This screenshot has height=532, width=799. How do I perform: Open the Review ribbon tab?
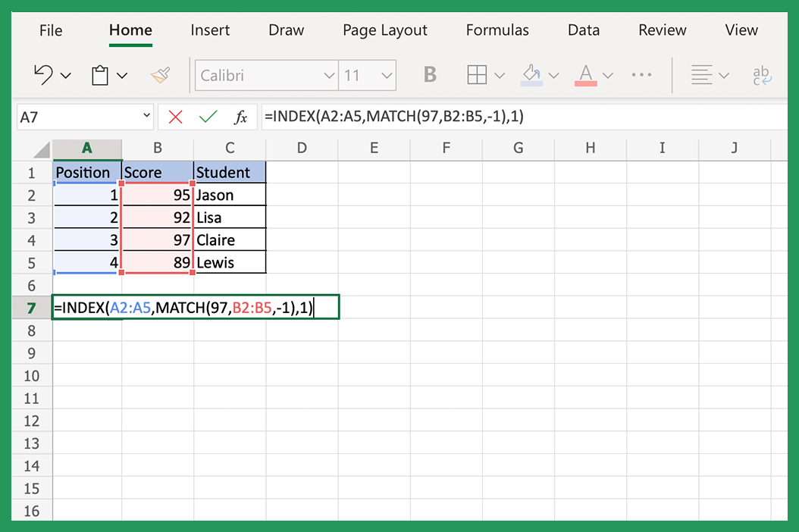pos(662,30)
